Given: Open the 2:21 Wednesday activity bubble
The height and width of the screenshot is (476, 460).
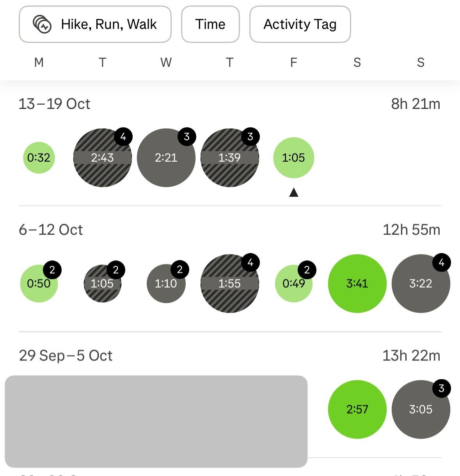Looking at the screenshot, I should coord(166,158).
